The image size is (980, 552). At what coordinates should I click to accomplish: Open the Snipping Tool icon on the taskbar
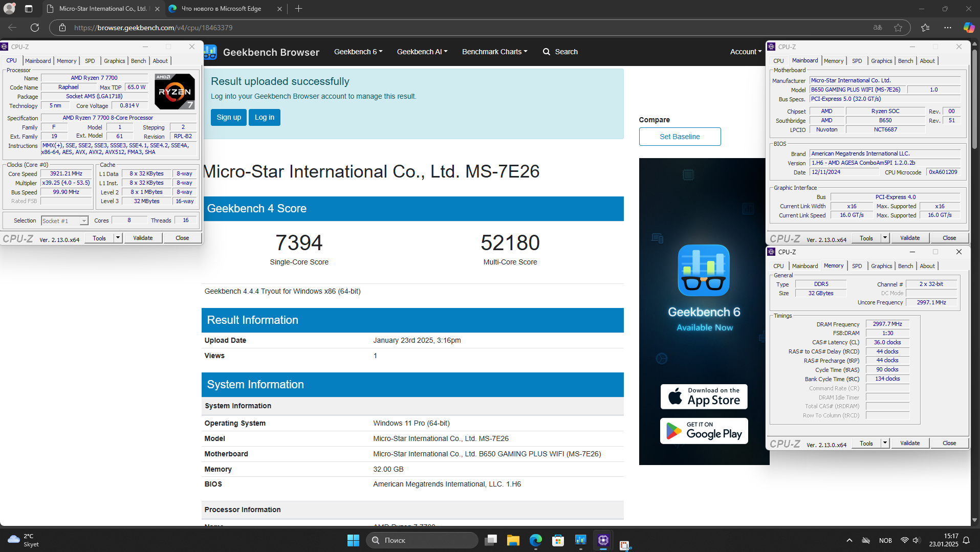coord(625,545)
